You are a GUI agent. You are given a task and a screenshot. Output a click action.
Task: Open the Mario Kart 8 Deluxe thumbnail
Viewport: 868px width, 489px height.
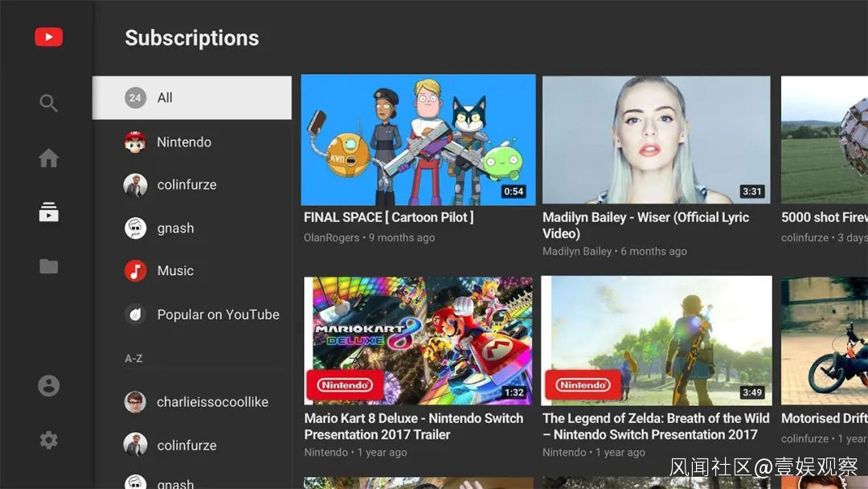click(419, 340)
